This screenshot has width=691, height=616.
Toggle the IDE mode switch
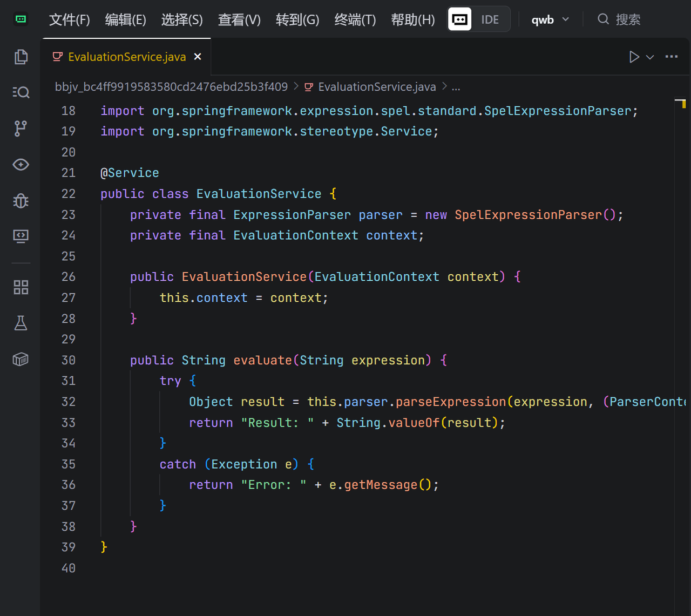478,19
